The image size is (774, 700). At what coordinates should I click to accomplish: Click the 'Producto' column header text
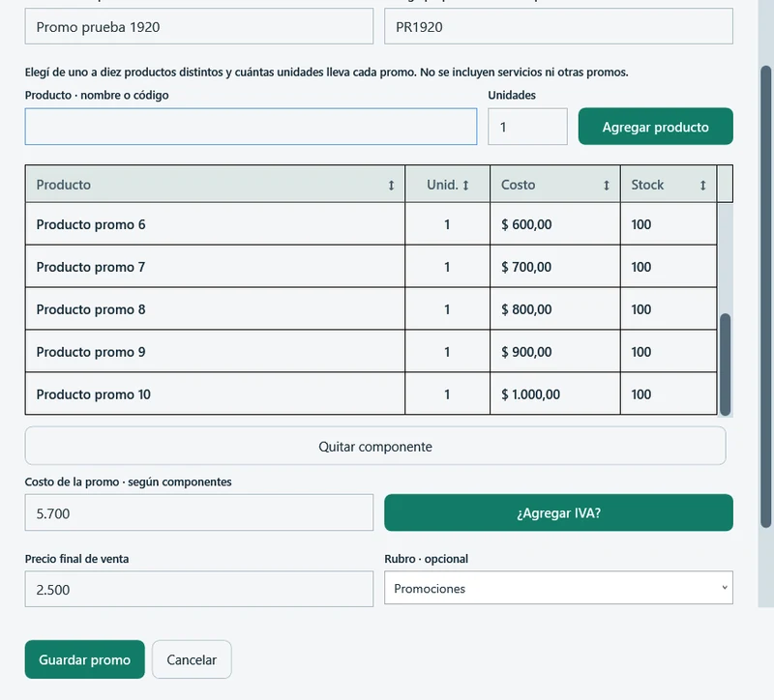[x=64, y=185]
